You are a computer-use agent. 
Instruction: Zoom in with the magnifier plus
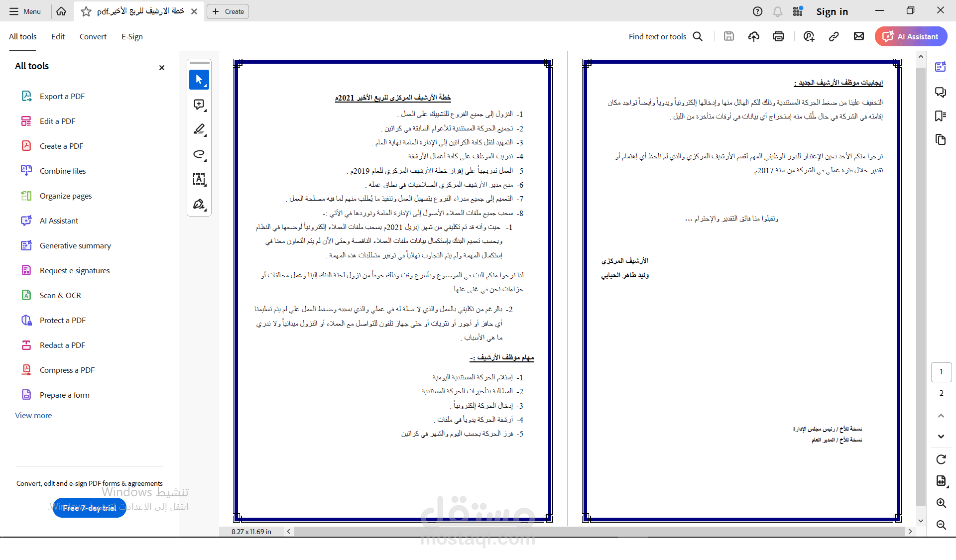point(941,503)
